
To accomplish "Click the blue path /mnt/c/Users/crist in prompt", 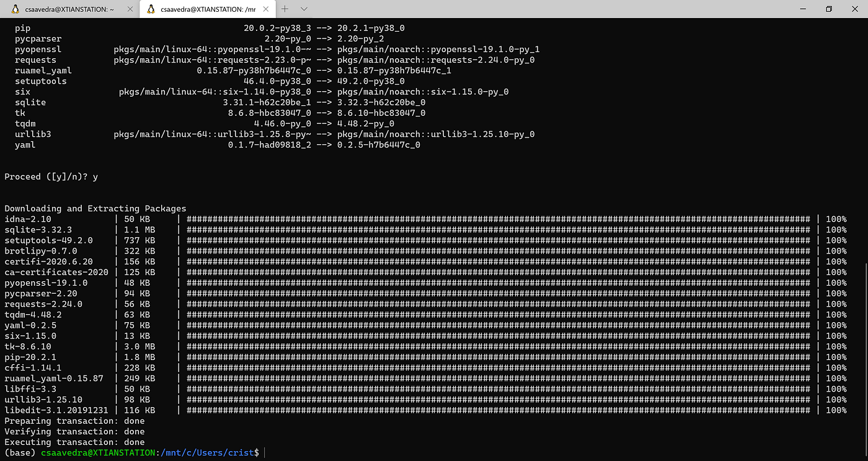I will tap(206, 452).
